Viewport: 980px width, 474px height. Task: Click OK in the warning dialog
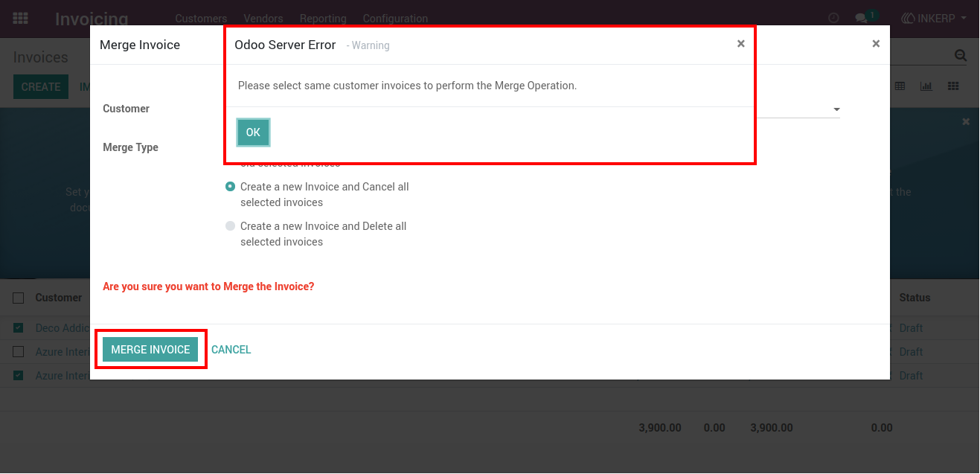253,132
